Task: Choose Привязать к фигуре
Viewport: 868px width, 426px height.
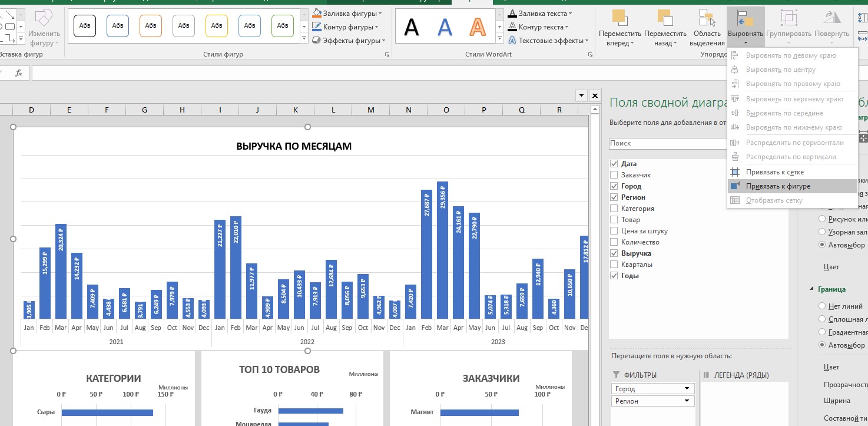Action: click(793, 186)
